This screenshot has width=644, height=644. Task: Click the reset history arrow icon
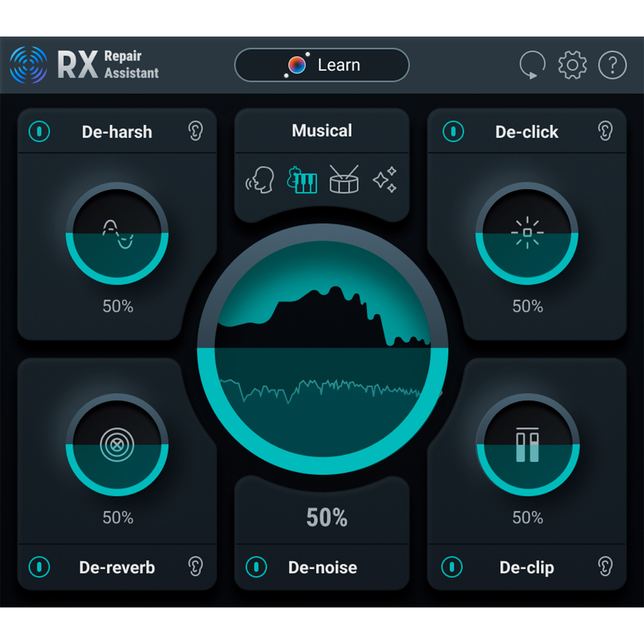(532, 65)
